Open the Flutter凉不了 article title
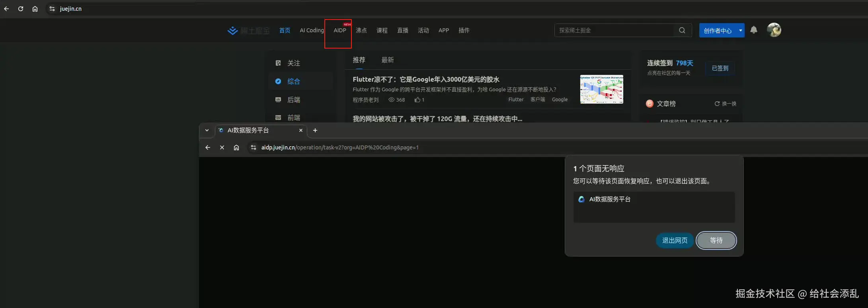Screen dimensions: 868x308 tap(426, 79)
